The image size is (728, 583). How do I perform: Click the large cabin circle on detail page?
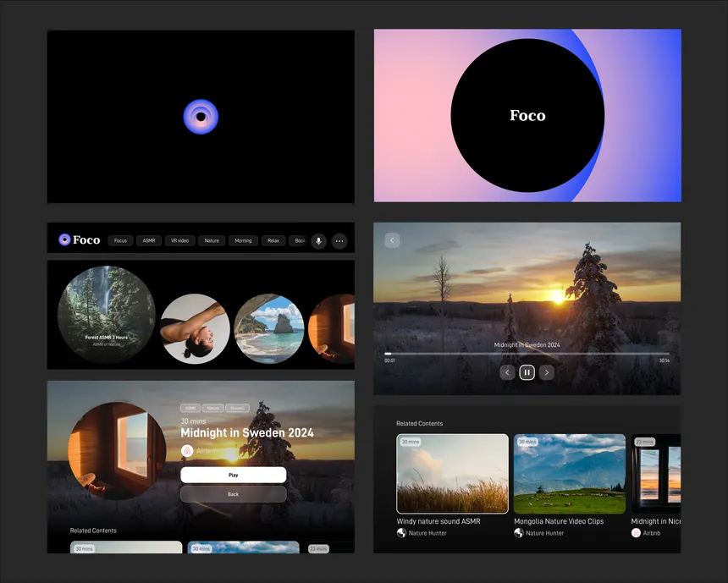(117, 451)
